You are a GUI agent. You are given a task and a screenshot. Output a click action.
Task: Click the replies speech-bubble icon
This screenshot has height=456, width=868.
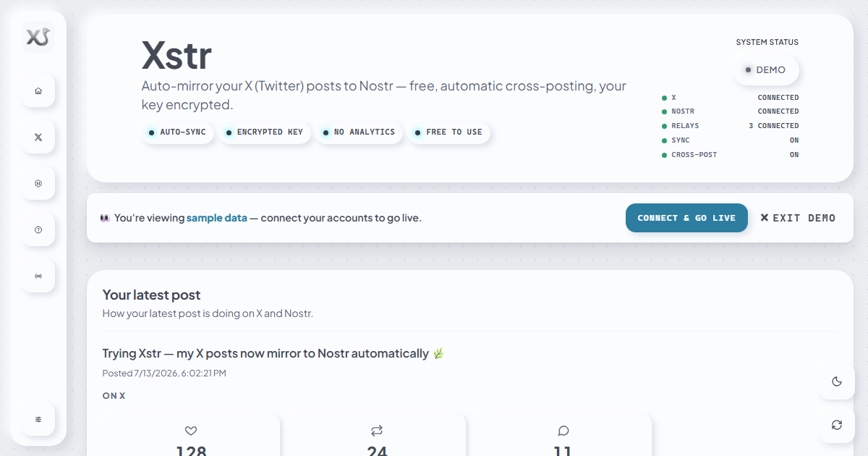tap(563, 431)
